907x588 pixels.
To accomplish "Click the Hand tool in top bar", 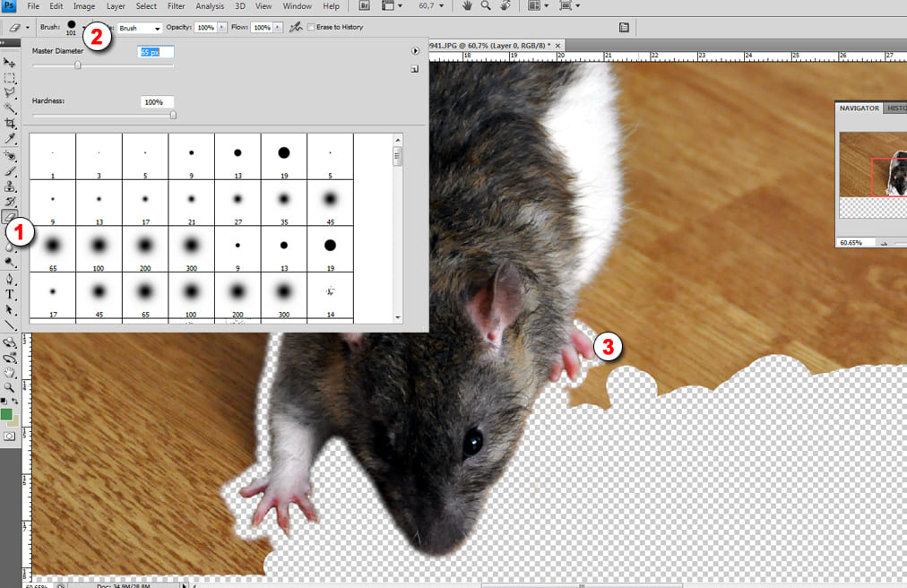I will [x=467, y=6].
